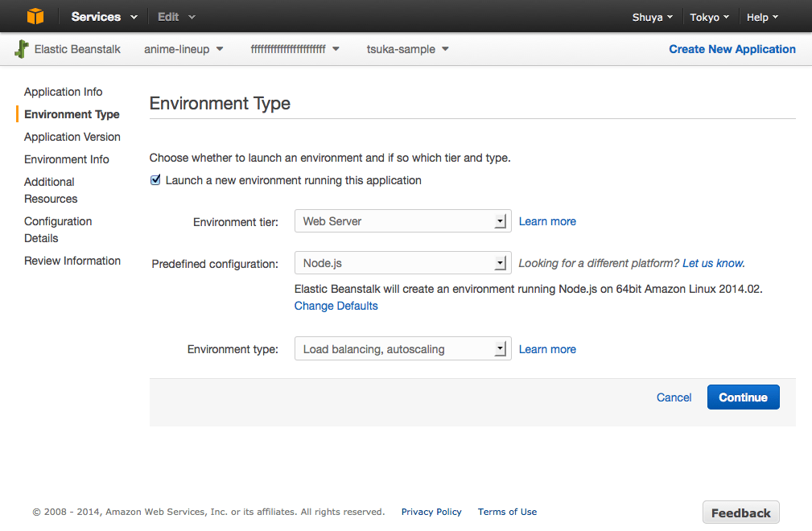Expand the Predefined configuration dropdown

(x=402, y=263)
